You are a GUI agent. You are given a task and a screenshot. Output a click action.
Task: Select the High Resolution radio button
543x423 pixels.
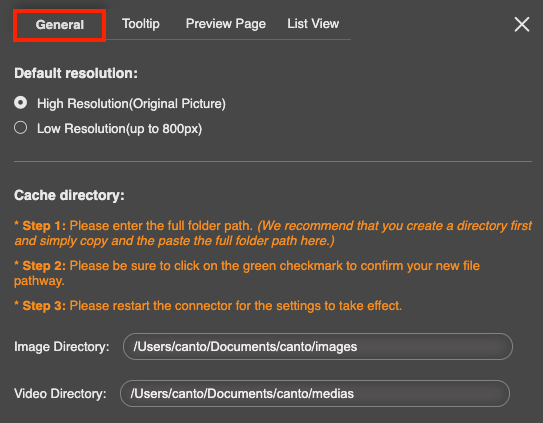20,103
